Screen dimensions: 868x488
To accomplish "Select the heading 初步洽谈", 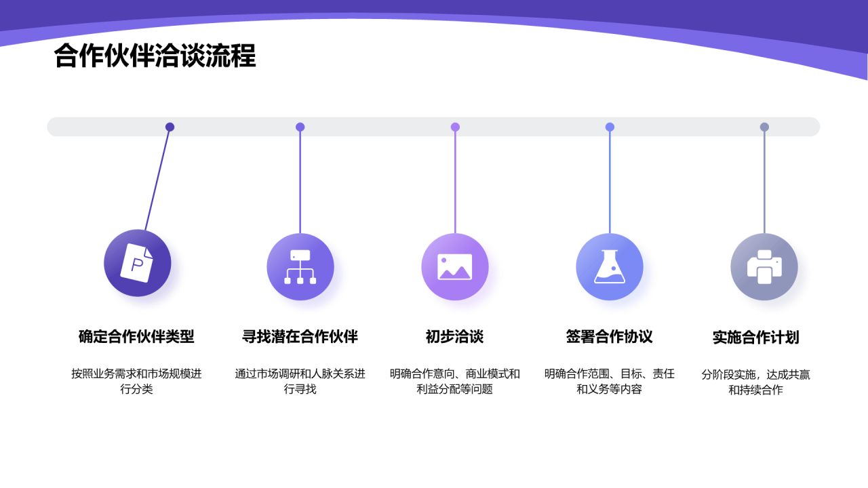I will tap(455, 335).
